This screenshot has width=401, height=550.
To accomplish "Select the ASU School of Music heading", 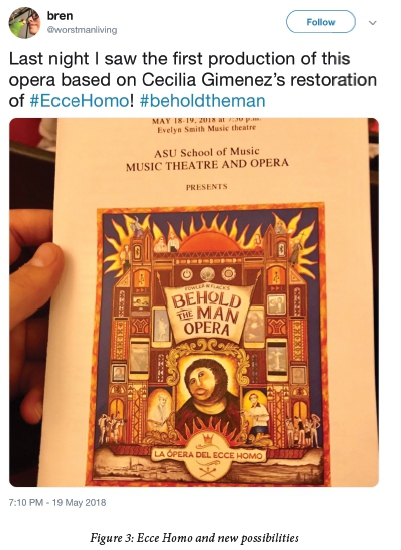I will pyautogui.click(x=207, y=152).
